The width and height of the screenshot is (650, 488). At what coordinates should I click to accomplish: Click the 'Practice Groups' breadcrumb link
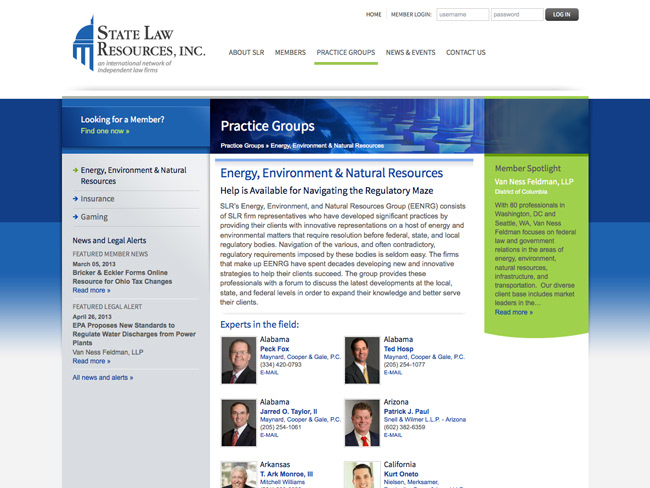tap(242, 146)
